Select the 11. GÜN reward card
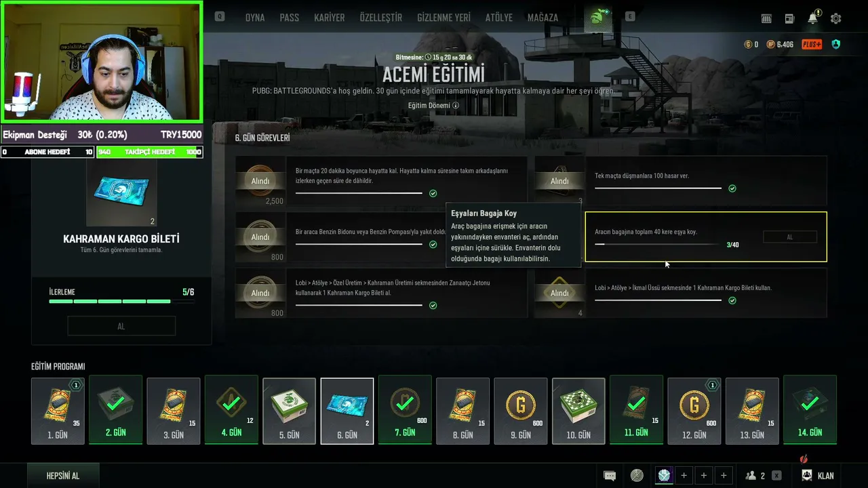The width and height of the screenshot is (868, 488). pos(636,411)
